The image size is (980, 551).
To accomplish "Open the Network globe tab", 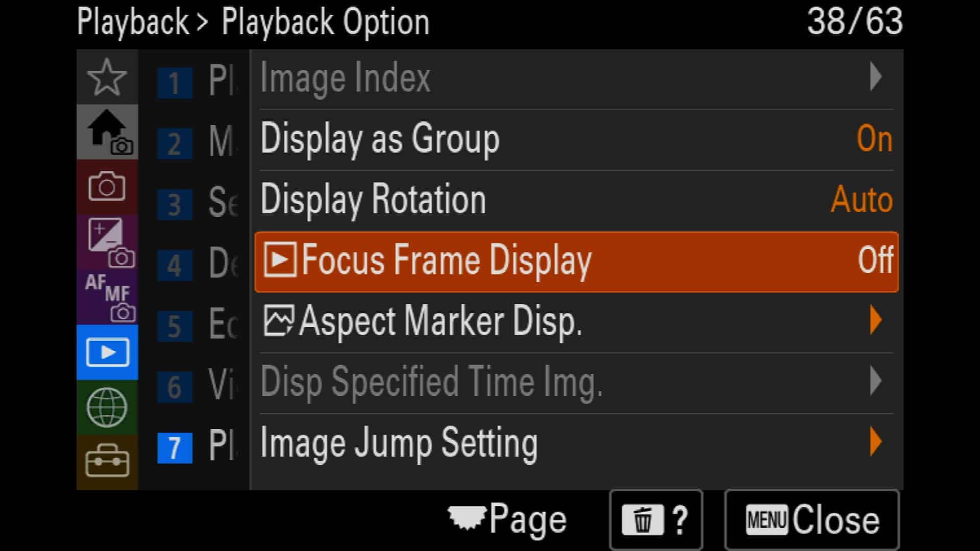I will click(x=107, y=407).
